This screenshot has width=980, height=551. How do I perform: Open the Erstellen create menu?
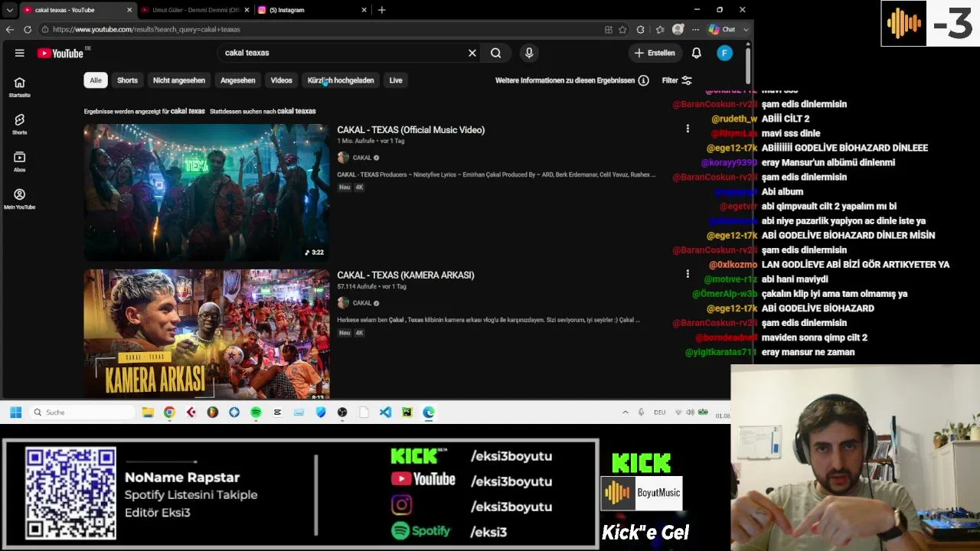tap(655, 53)
